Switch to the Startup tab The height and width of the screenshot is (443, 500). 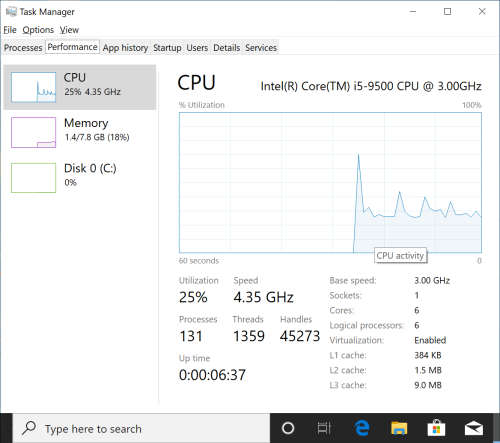point(167,48)
